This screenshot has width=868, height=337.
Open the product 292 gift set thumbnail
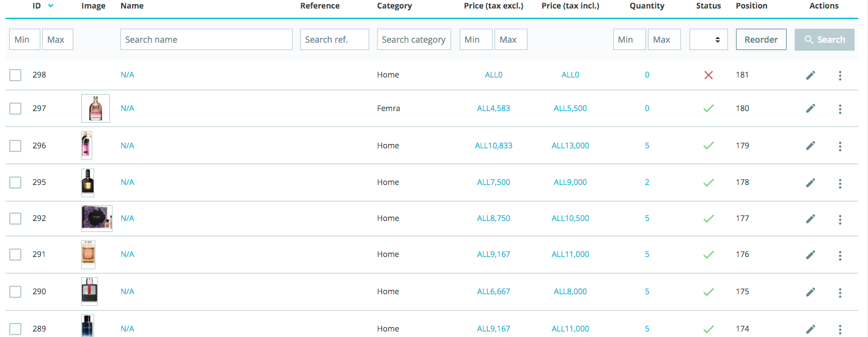click(x=97, y=219)
